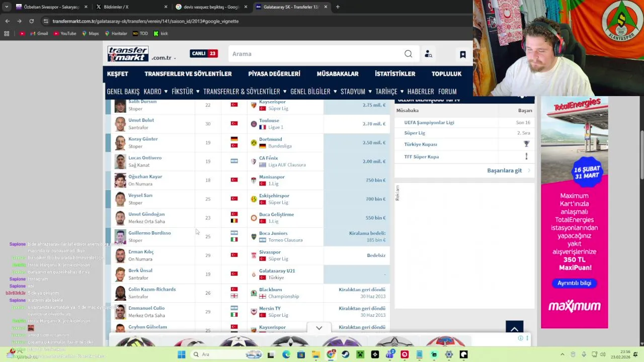The width and height of the screenshot is (644, 362).
Task: Open Minecraft from the taskbar
Action: click(x=360, y=354)
